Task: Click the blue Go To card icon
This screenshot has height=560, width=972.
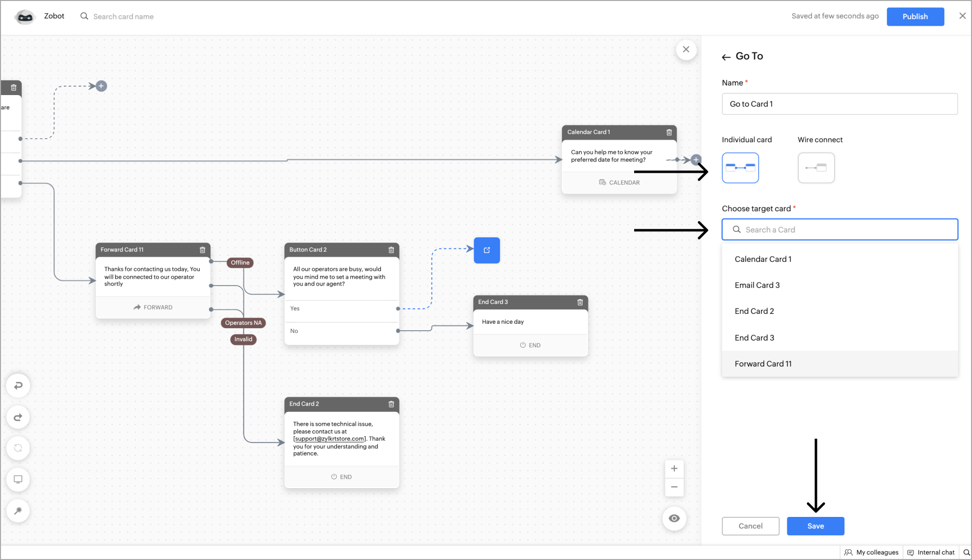Action: (x=486, y=250)
